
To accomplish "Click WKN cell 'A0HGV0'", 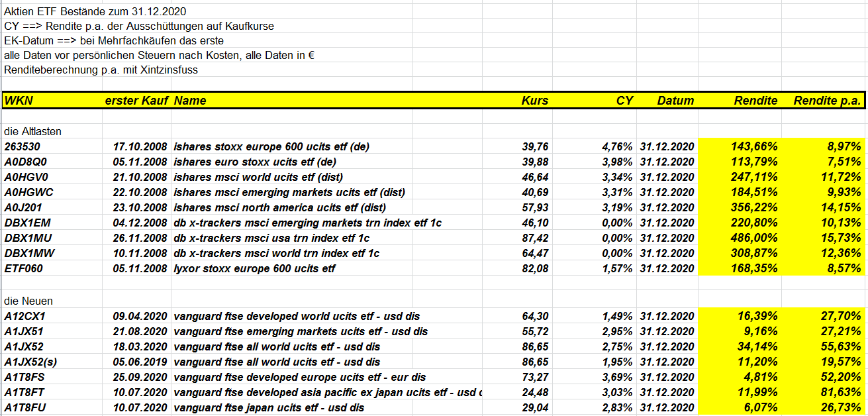I will [x=26, y=177].
